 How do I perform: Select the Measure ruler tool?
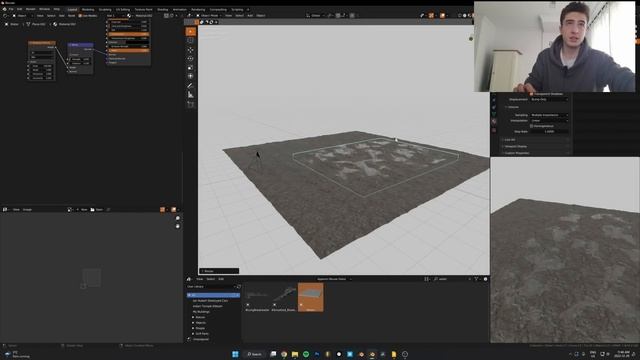click(191, 95)
